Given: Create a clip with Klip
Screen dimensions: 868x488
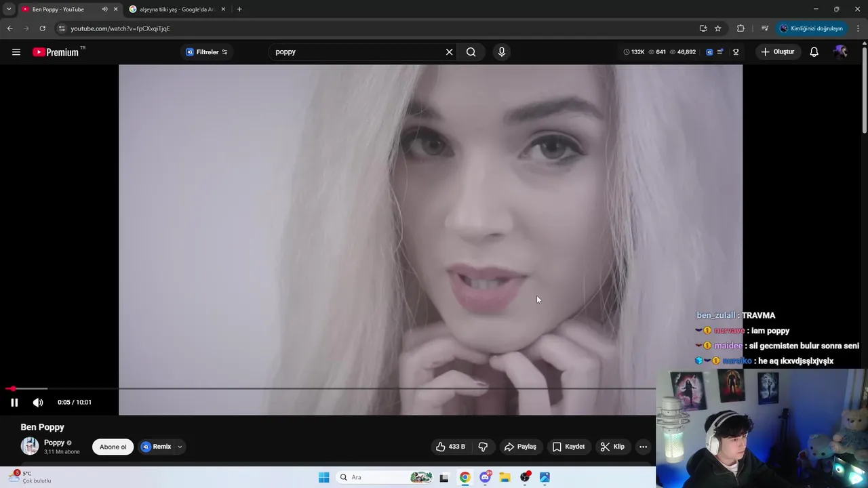Looking at the screenshot, I should coord(612,447).
